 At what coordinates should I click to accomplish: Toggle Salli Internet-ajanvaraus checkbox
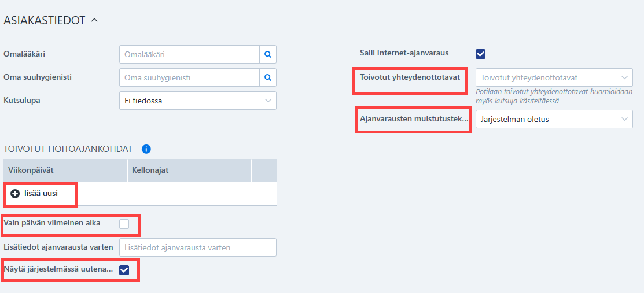tap(480, 54)
